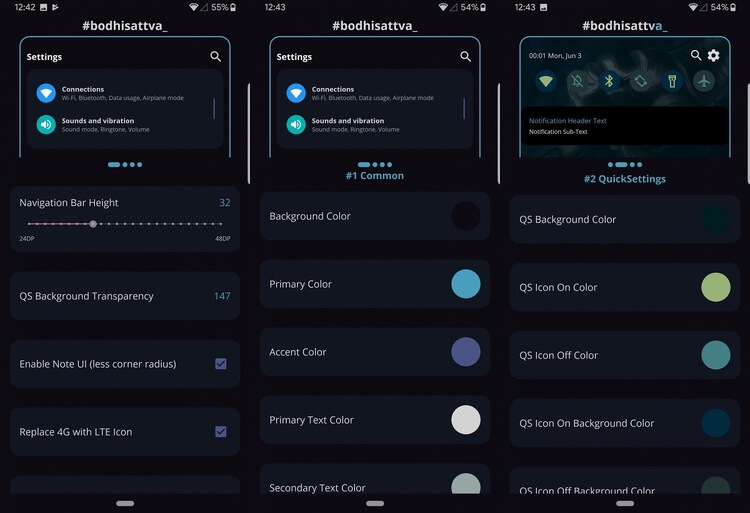Open the Primary Text Color swatch
Viewport: 750px width, 513px height.
(466, 420)
